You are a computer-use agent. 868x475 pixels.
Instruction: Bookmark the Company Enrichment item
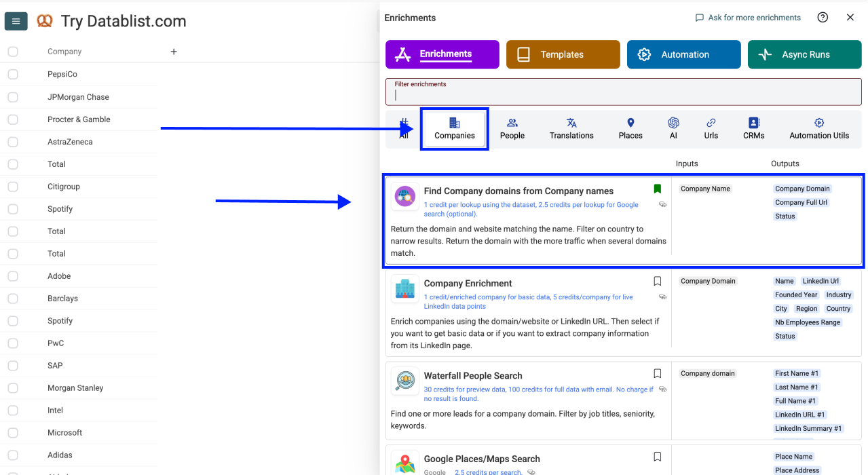pyautogui.click(x=657, y=281)
